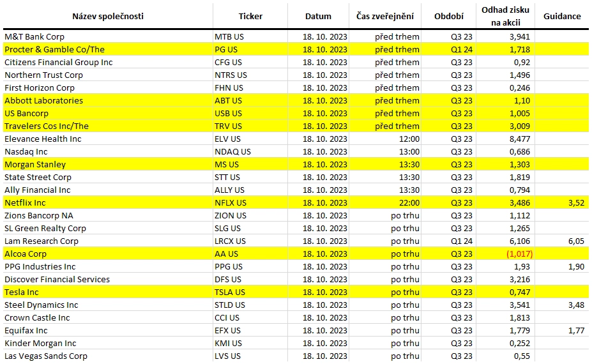Select the Odhad zisku na akcii header
The width and height of the screenshot is (592, 364).
(x=506, y=16)
